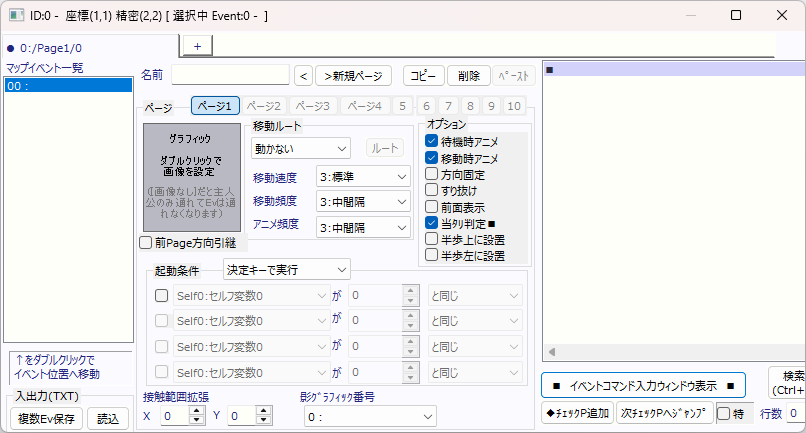Select the first command line in event list
The height and width of the screenshot is (433, 806).
click(x=674, y=69)
